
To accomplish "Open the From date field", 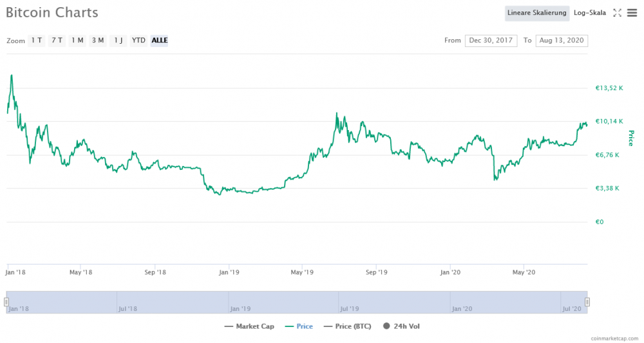I will coord(491,40).
